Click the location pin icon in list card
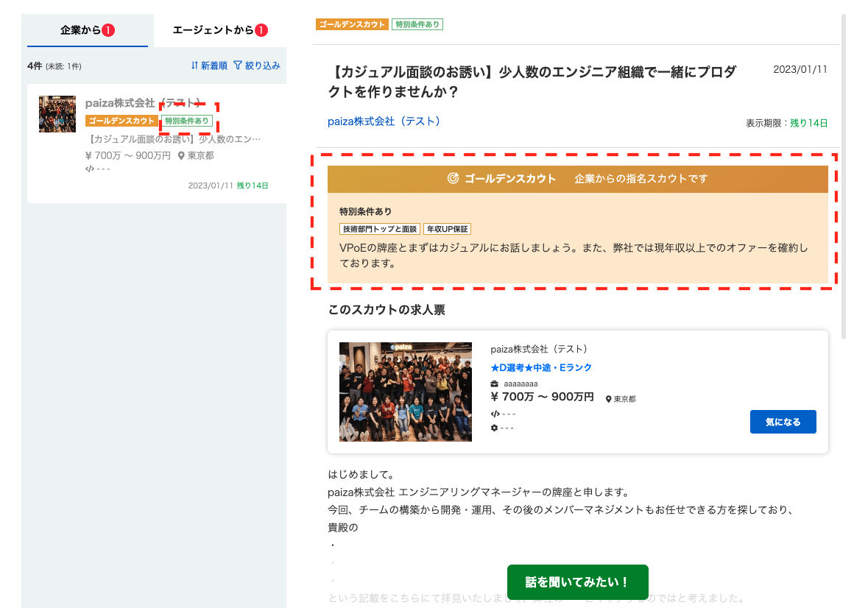868x608 pixels. tap(181, 156)
